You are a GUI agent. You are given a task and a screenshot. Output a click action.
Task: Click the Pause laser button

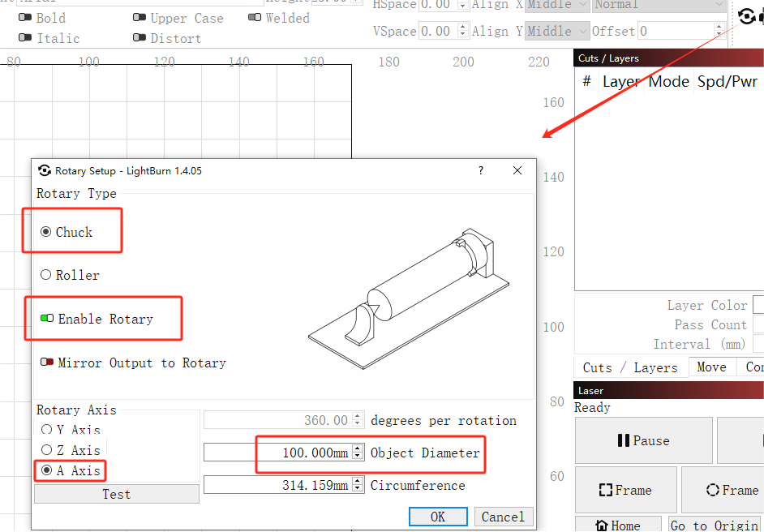[x=643, y=440]
